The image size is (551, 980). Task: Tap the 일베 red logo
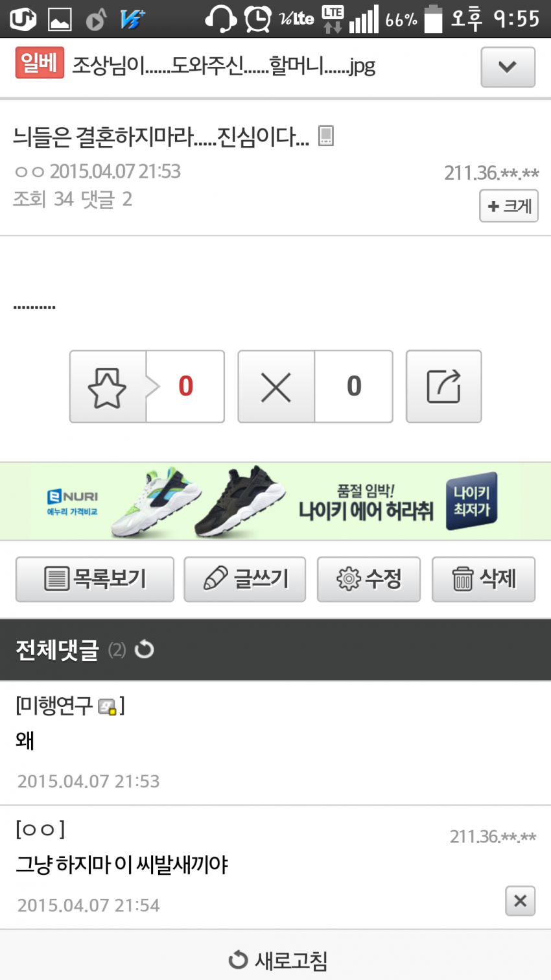(x=40, y=64)
